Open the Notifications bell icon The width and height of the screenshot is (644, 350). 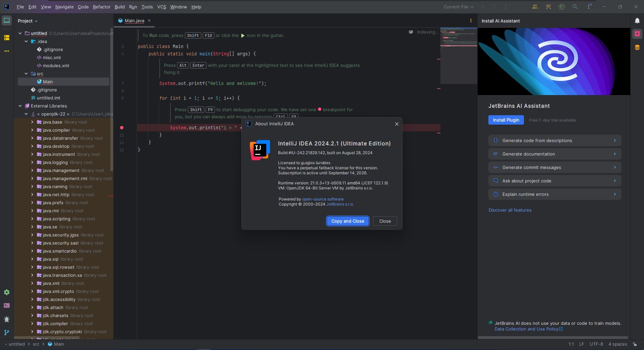[x=637, y=21]
